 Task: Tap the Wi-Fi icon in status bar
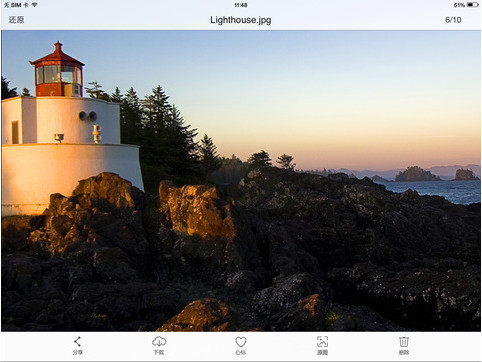coord(34,5)
